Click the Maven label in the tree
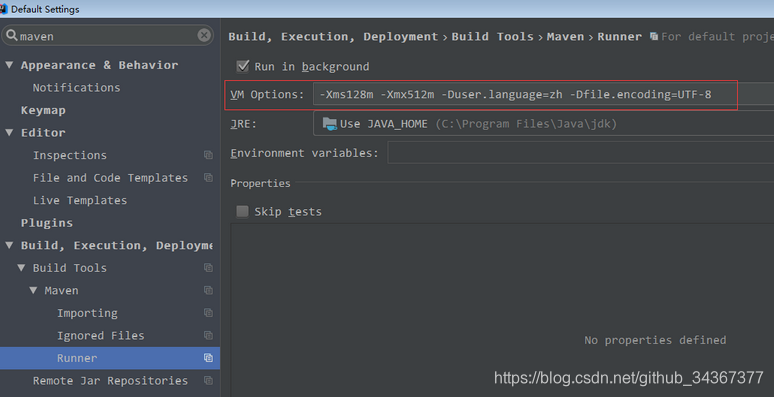774x397 pixels. (61, 290)
